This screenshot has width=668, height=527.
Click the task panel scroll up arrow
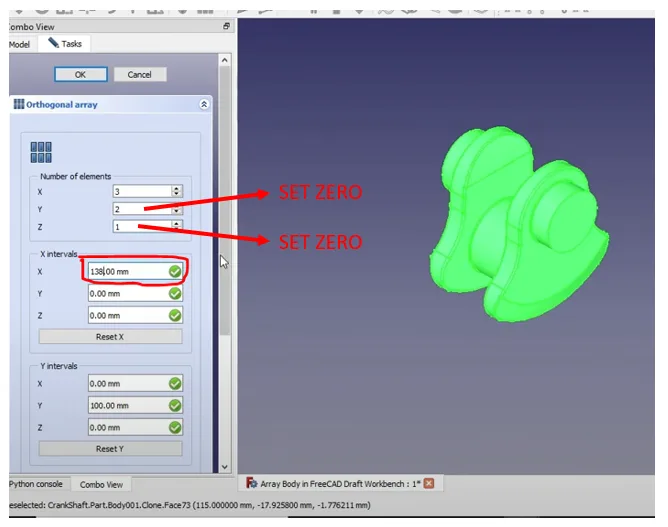225,60
